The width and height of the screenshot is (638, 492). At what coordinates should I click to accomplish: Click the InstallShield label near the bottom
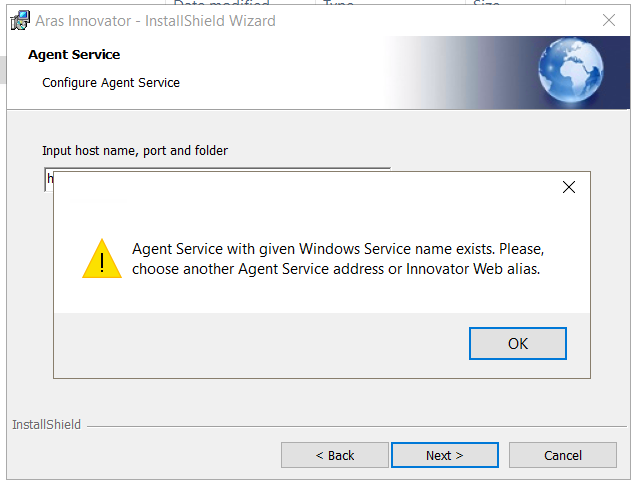click(x=46, y=425)
